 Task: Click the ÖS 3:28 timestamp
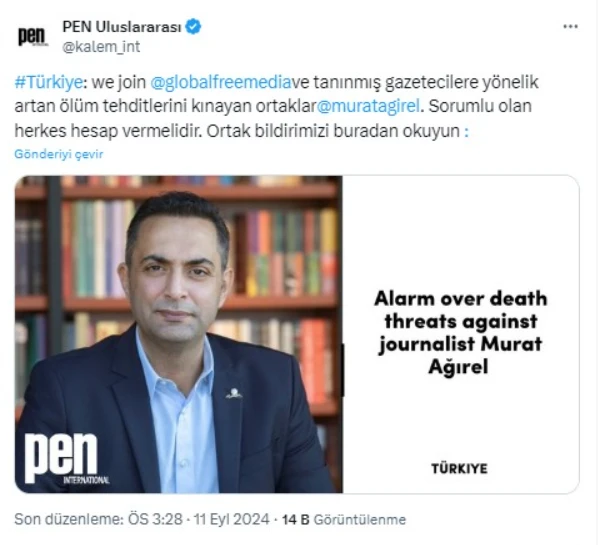[x=155, y=519]
